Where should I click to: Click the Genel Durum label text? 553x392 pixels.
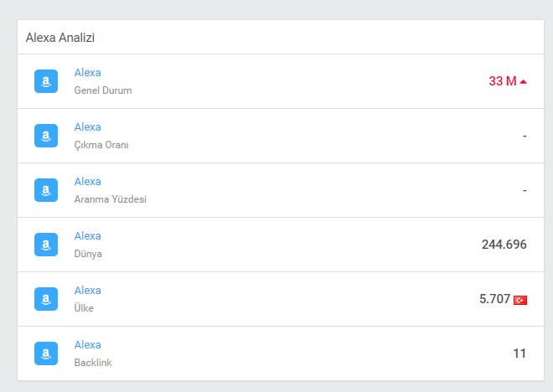103,90
